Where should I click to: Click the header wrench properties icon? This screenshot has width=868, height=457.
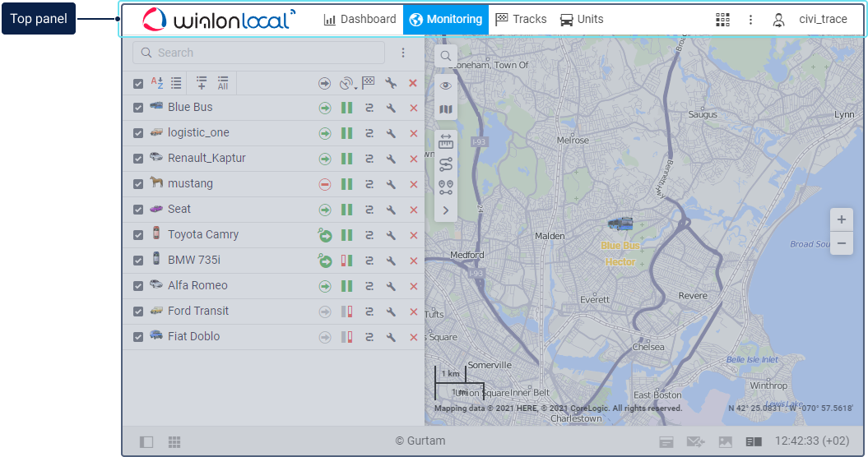(x=391, y=84)
